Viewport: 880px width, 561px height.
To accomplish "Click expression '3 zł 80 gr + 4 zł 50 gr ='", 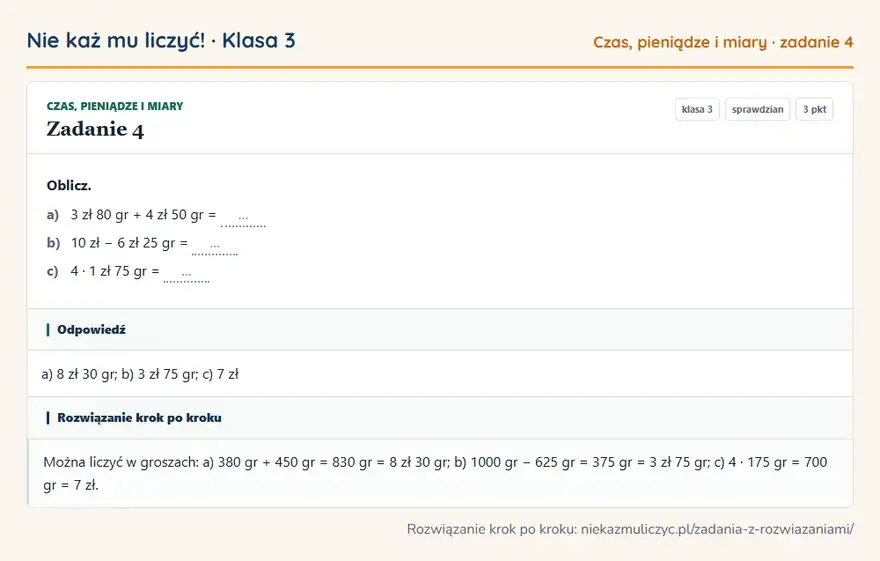I will tap(143, 215).
